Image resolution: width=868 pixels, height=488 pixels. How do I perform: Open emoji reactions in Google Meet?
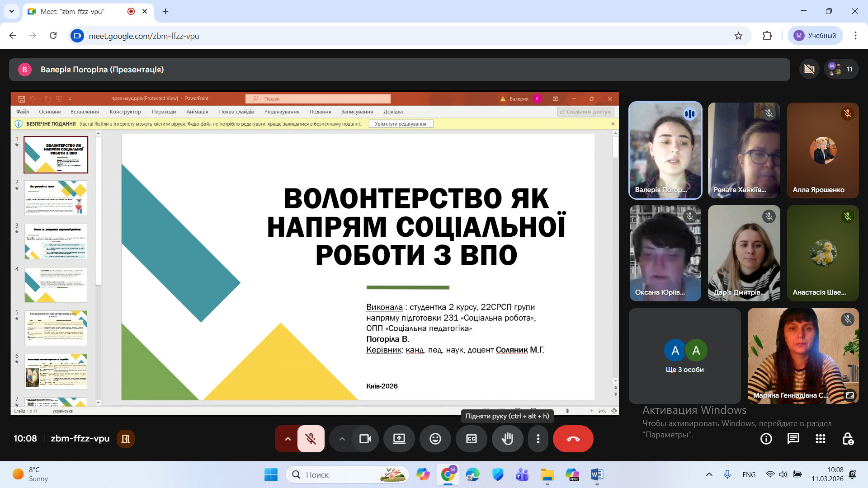pos(435,438)
